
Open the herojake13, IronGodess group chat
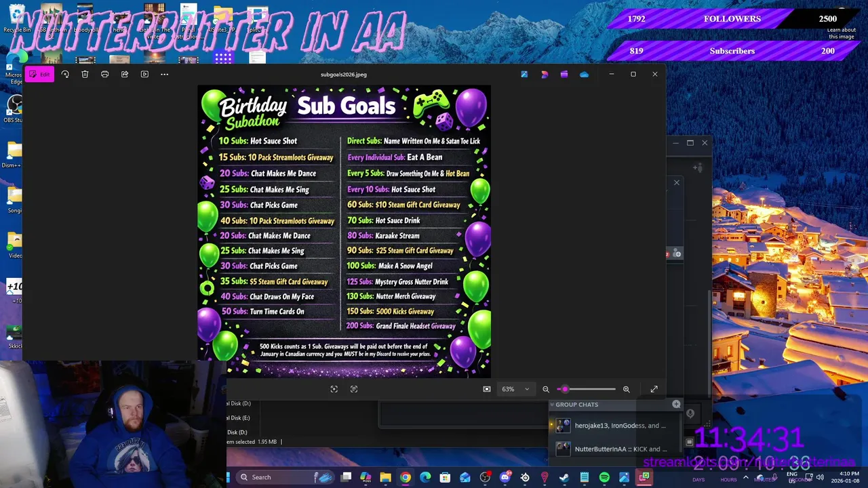click(x=614, y=426)
